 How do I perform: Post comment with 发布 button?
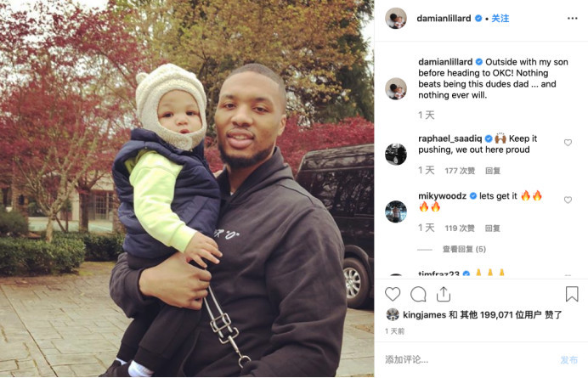pos(568,360)
